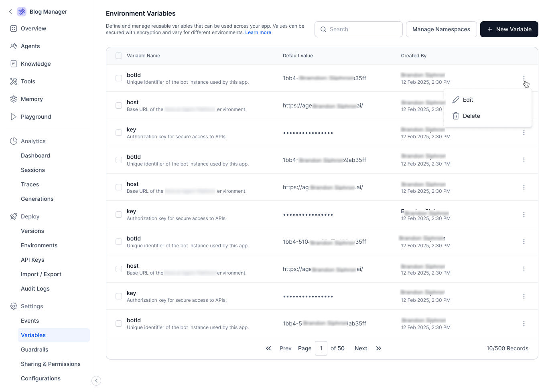Image resolution: width=548 pixels, height=392 pixels.
Task: Open the Memory layers icon
Action: click(x=14, y=99)
